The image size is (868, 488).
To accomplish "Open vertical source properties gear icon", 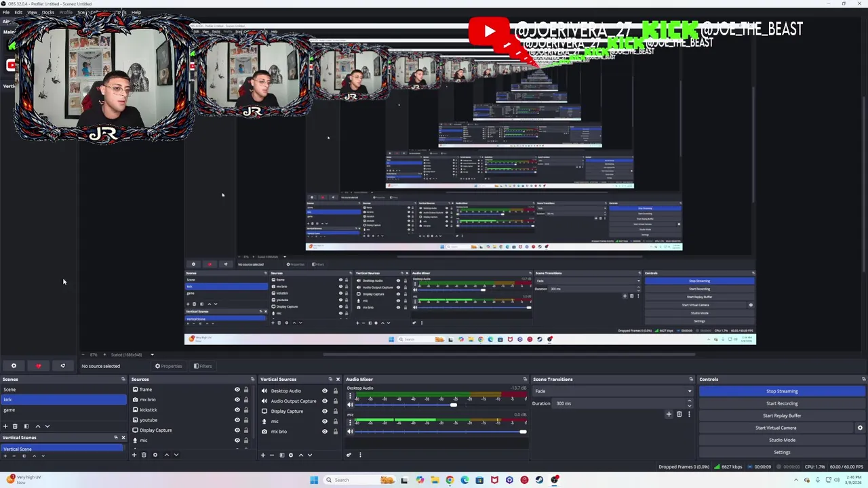I will 291,455.
